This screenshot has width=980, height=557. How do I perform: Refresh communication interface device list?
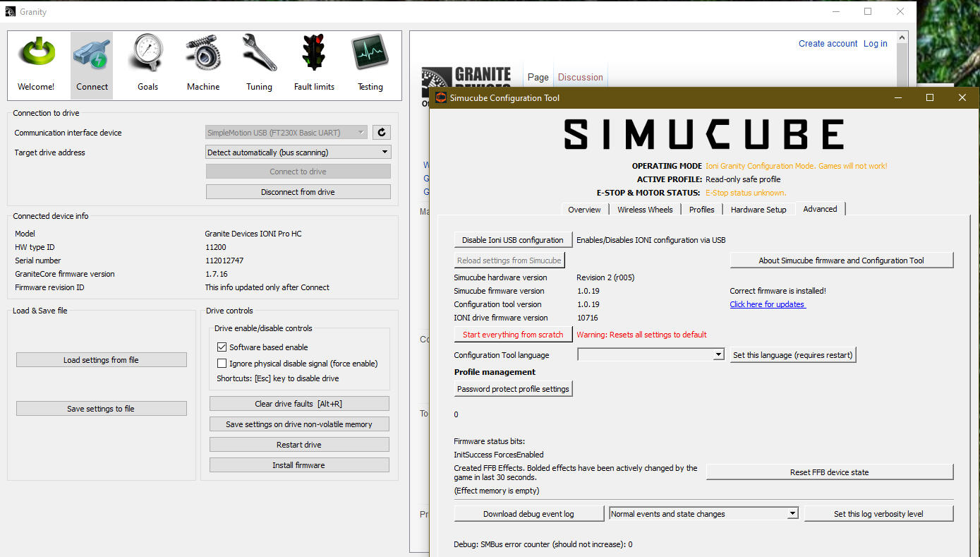(x=382, y=132)
